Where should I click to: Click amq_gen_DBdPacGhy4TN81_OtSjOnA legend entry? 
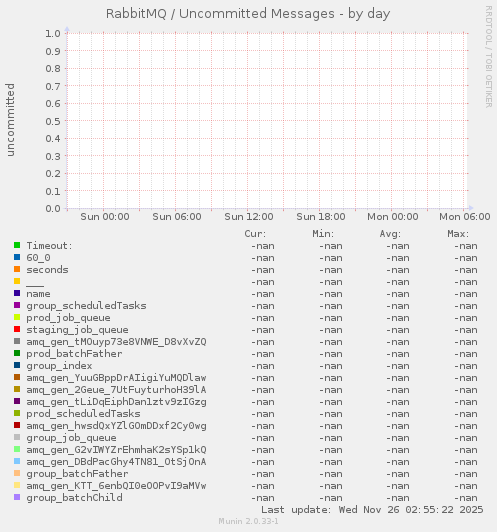point(116,462)
